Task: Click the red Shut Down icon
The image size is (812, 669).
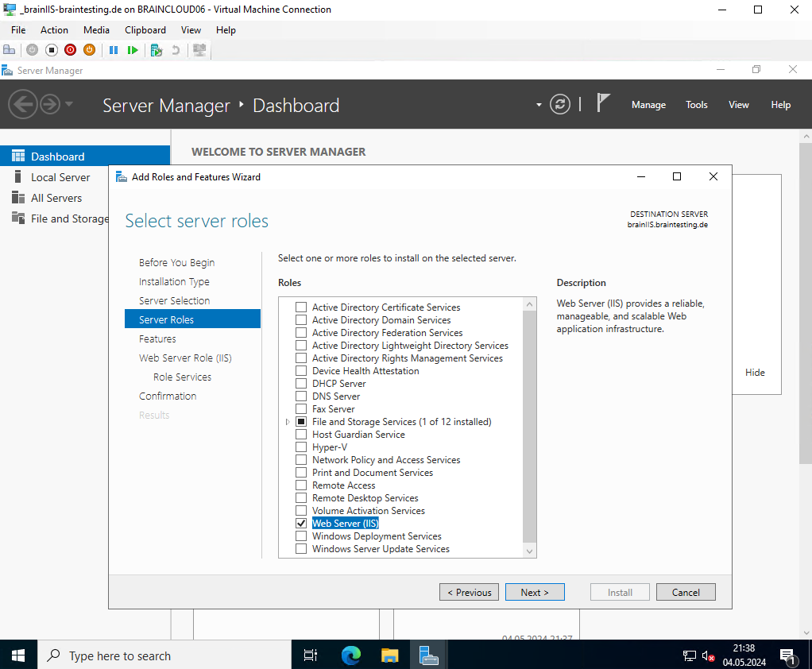Action: click(71, 50)
